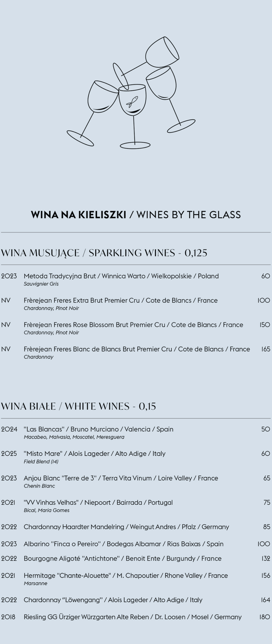Click the wine glasses illustration

coord(131,93)
